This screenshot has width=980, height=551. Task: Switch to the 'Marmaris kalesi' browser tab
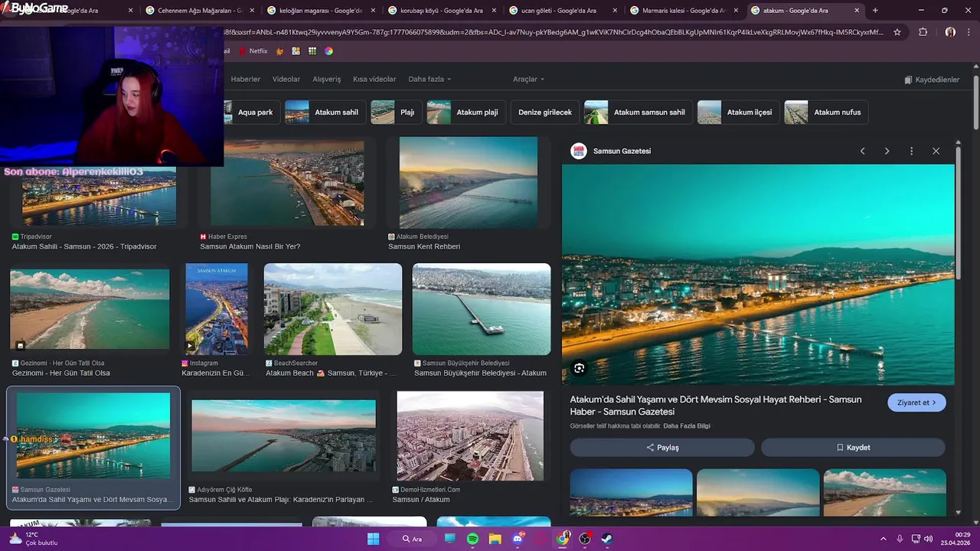point(684,11)
